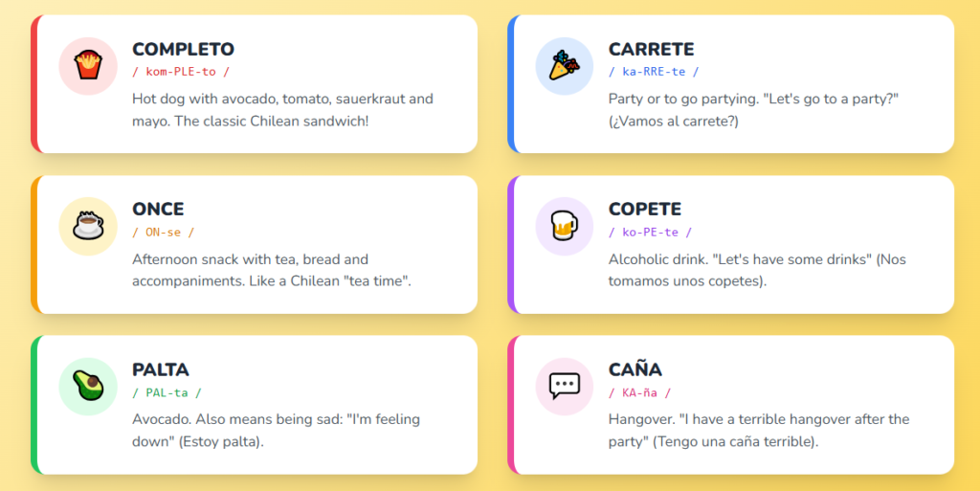
Task: Click the french fries icon for Completo
Action: [x=88, y=66]
